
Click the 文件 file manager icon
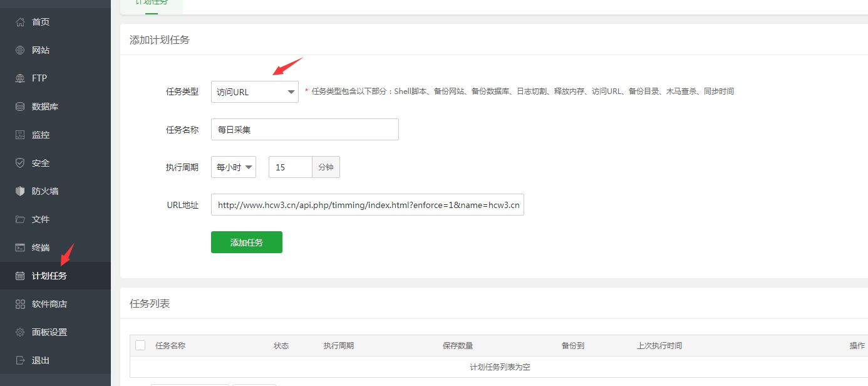21,219
